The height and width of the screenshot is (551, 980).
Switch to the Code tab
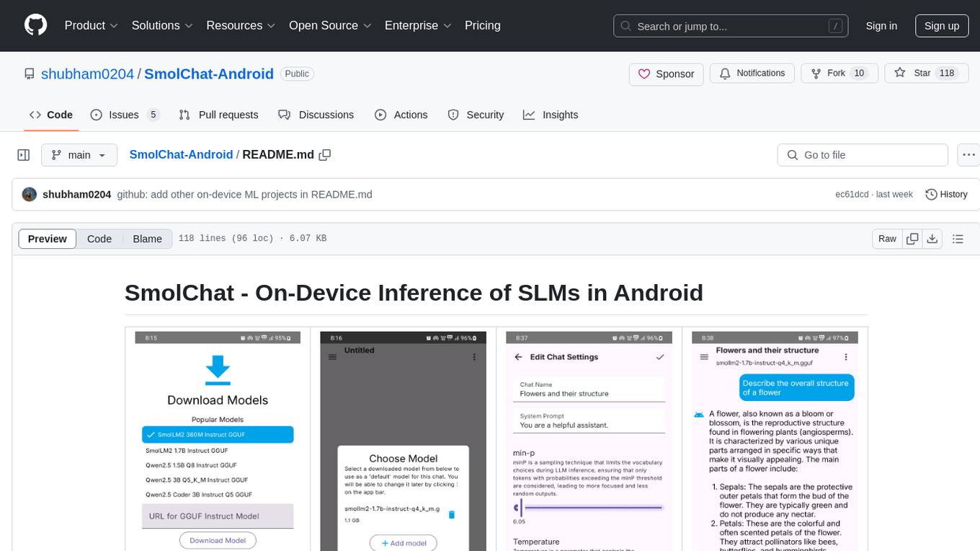tap(51, 115)
